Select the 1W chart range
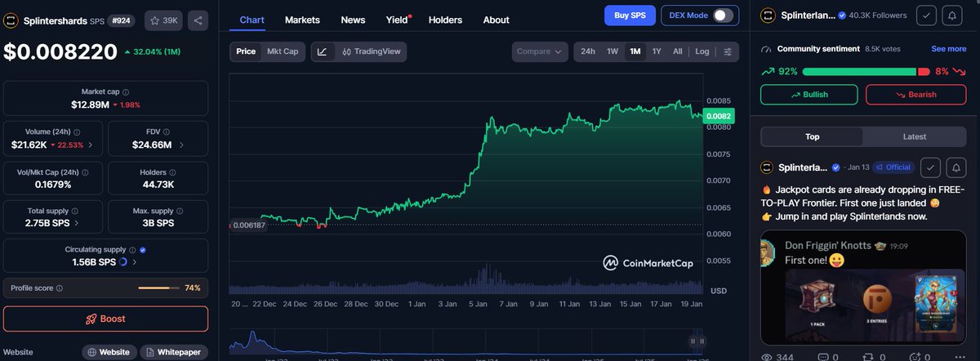Image resolution: width=980 pixels, height=361 pixels. (612, 51)
